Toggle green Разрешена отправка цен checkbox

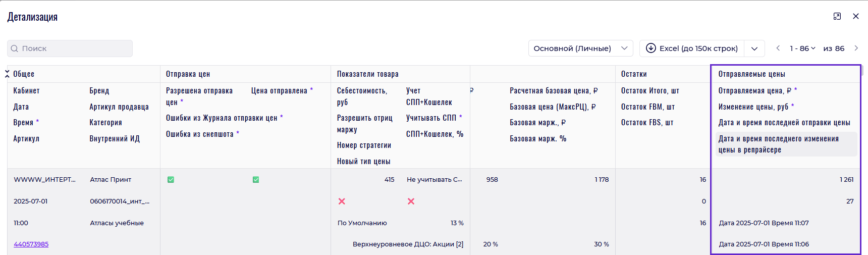click(171, 180)
